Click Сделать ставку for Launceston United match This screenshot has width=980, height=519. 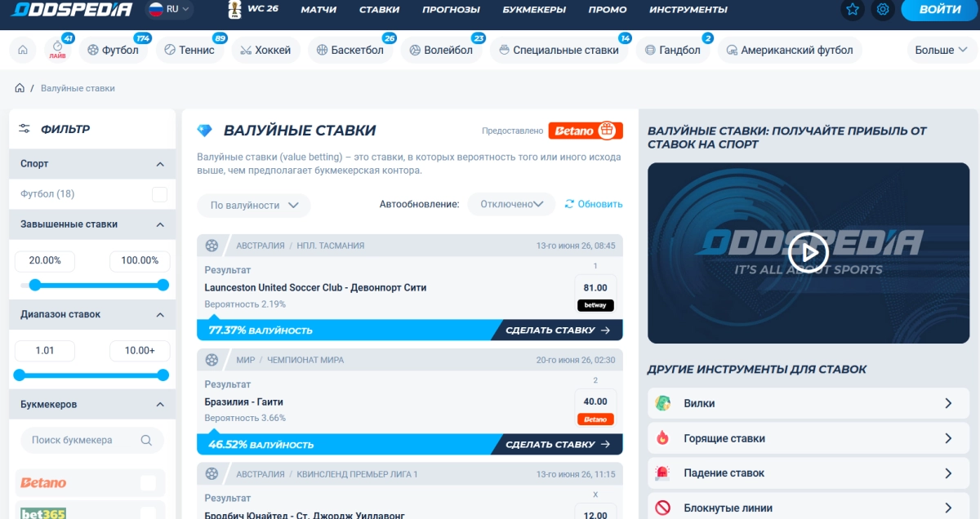pos(558,330)
